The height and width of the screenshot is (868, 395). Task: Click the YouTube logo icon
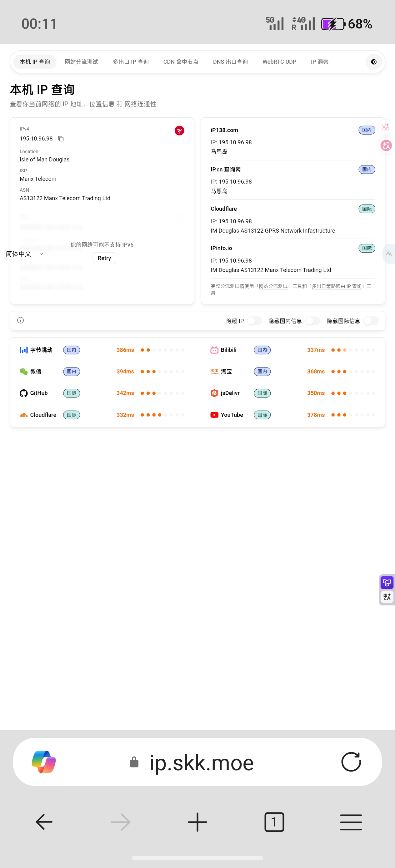[214, 415]
